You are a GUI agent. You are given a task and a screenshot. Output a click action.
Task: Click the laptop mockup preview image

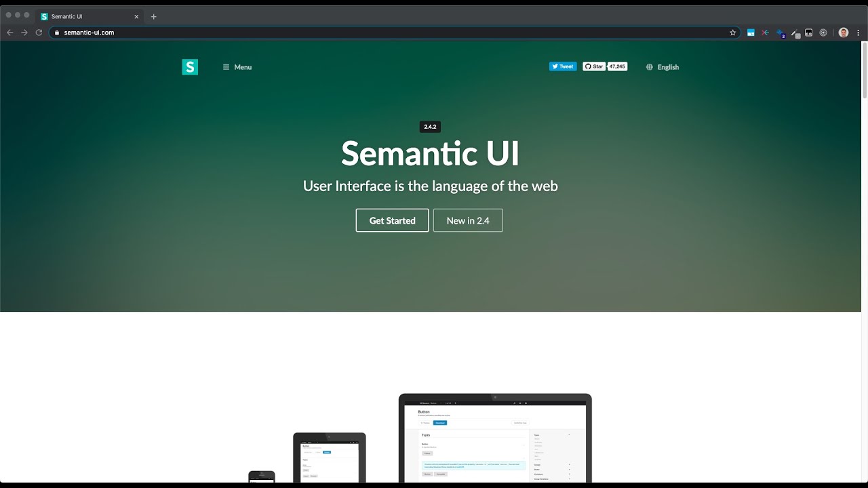click(495, 438)
